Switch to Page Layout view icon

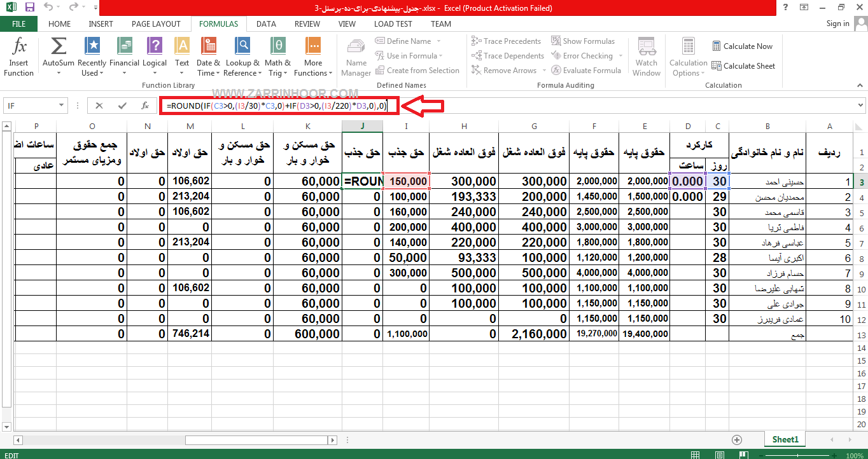pos(720,455)
